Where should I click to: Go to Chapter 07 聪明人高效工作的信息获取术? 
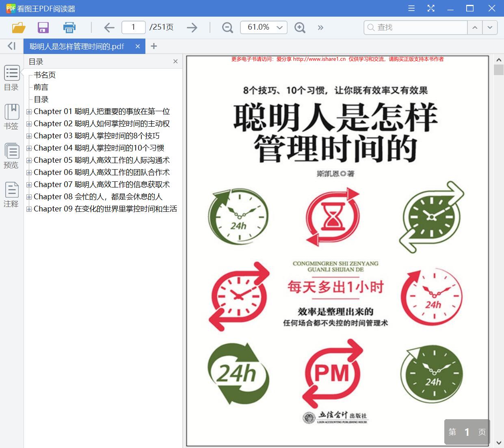[102, 185]
